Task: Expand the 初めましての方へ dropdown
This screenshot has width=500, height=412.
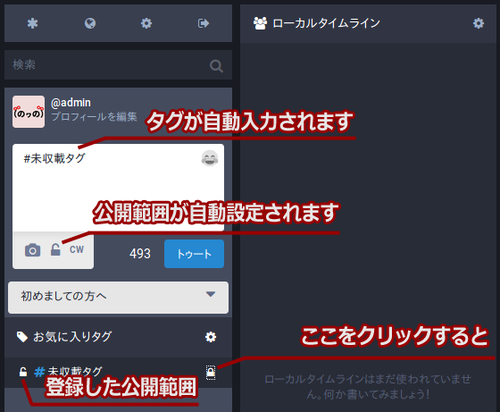Action: (118, 297)
